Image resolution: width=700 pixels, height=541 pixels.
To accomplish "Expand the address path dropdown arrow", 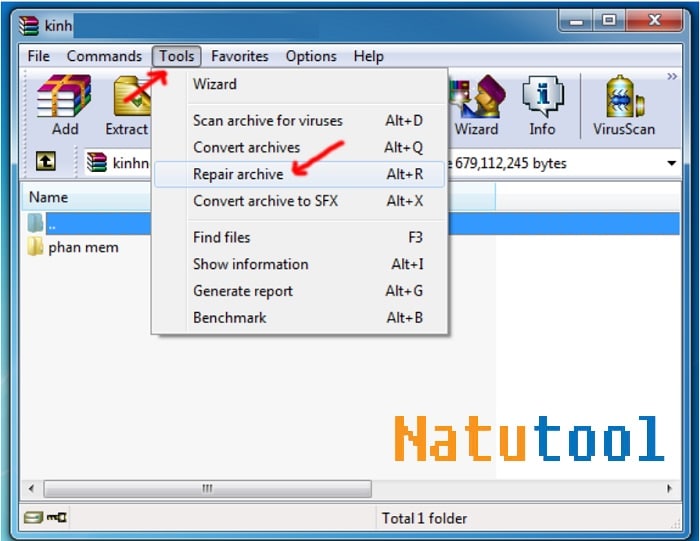I will click(670, 163).
